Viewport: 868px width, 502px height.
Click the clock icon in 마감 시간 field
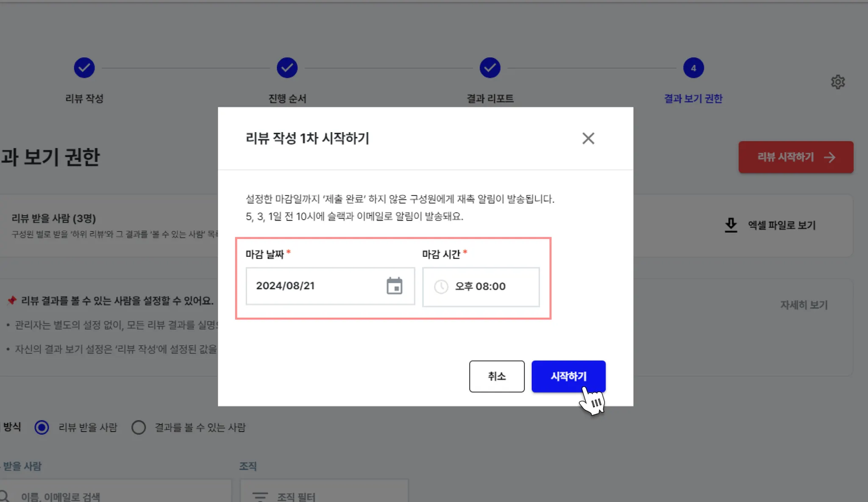pyautogui.click(x=441, y=287)
